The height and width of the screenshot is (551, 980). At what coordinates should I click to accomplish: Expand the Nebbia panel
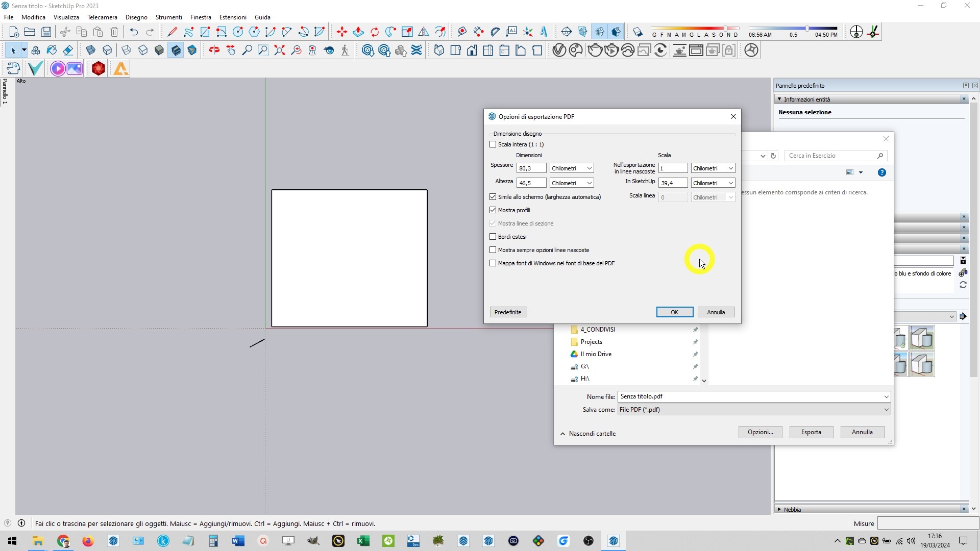(x=779, y=509)
